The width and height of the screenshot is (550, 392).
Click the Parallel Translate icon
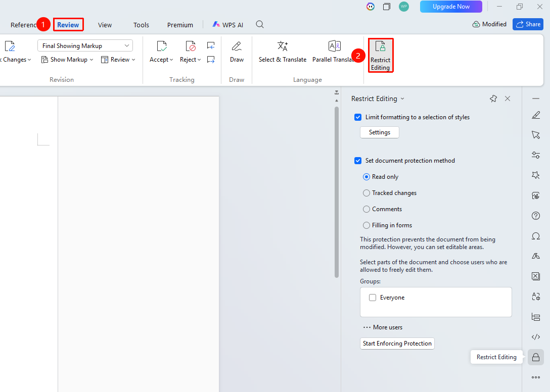click(x=334, y=46)
